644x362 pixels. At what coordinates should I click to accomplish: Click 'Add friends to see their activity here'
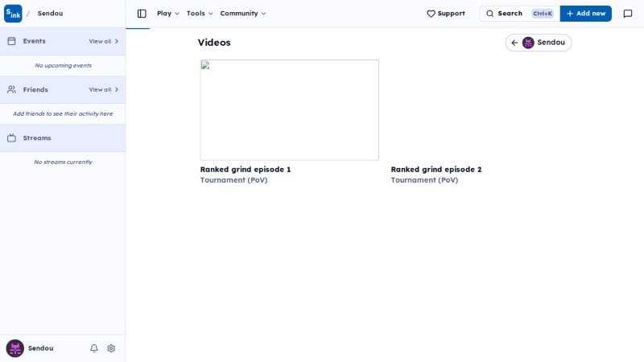tap(63, 113)
